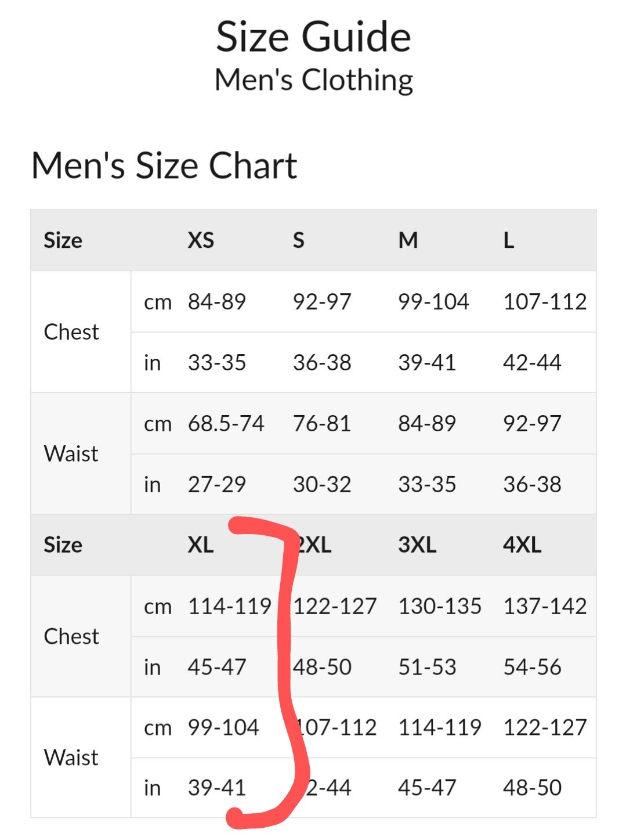Click the Size Guide title
Viewport: 626px width, 840px height.
(x=313, y=37)
